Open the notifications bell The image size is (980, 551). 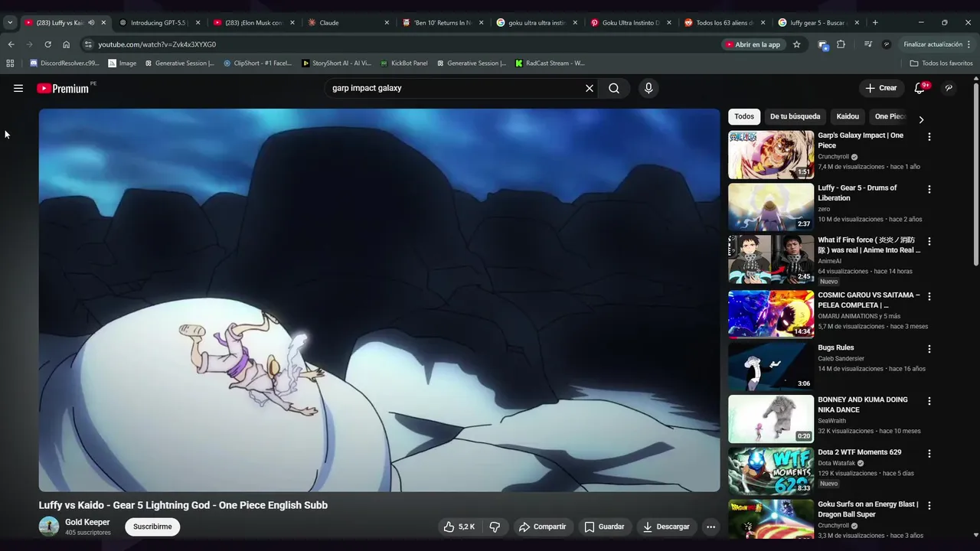pos(920,88)
